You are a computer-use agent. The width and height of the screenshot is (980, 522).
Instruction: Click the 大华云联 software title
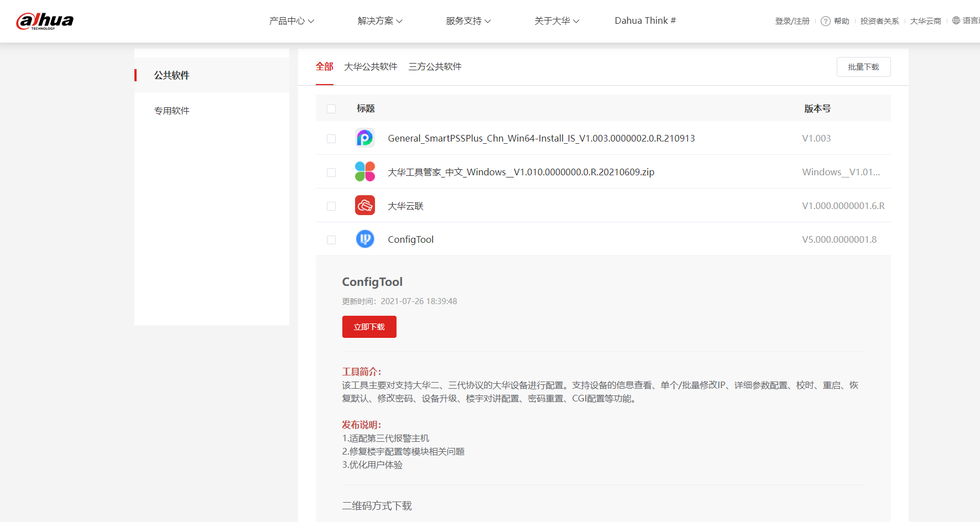click(x=405, y=206)
